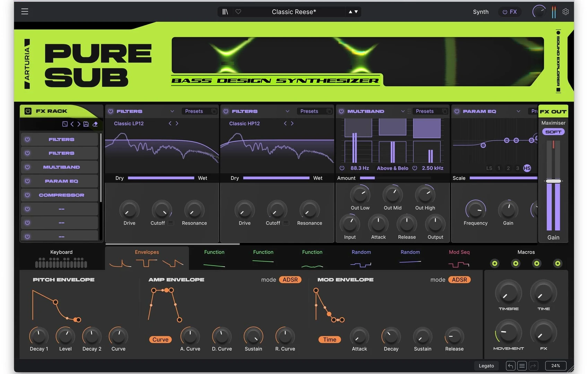Open the Sound Explorer side panel
The width and height of the screenshot is (588, 374).
[558, 61]
